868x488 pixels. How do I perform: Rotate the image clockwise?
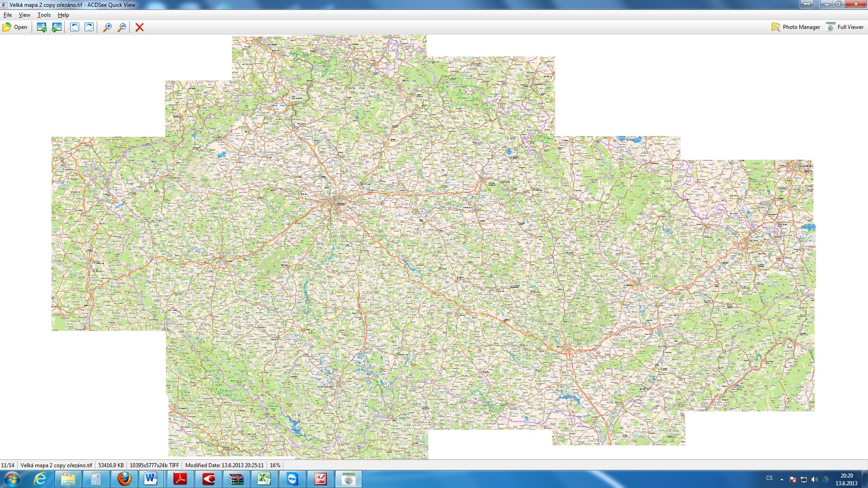(x=90, y=27)
